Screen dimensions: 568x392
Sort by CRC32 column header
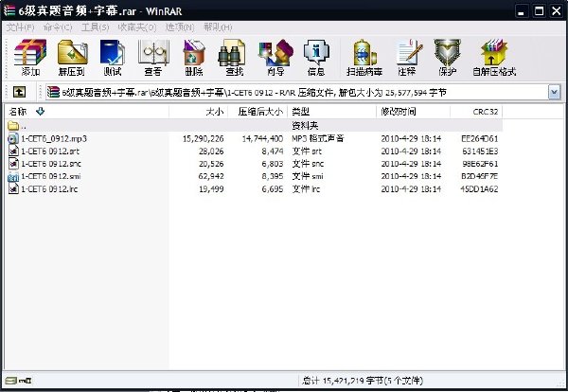point(476,112)
